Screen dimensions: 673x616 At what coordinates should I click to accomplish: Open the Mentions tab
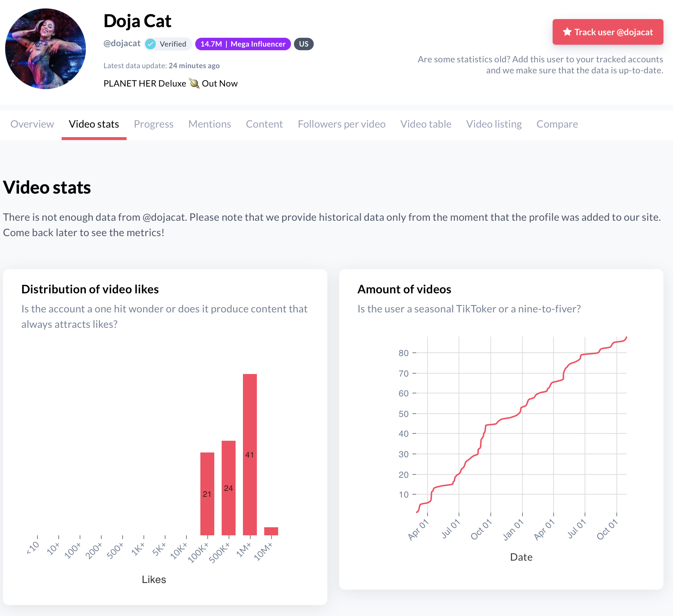(210, 124)
